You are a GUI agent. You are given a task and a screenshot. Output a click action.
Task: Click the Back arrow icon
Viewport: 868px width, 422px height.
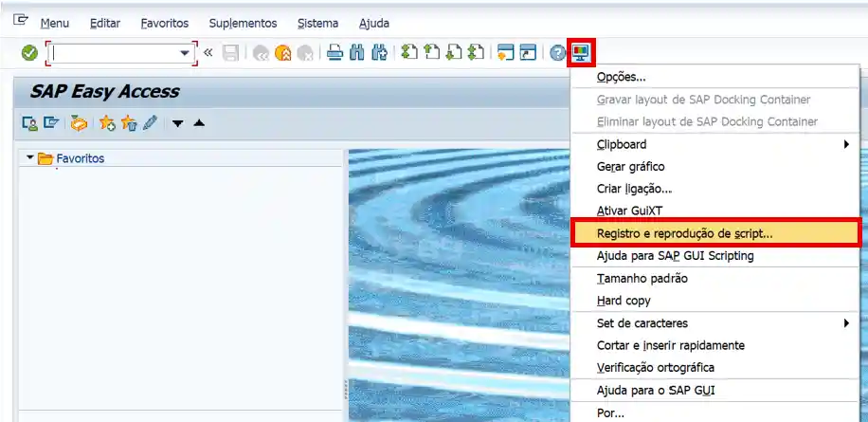click(261, 53)
